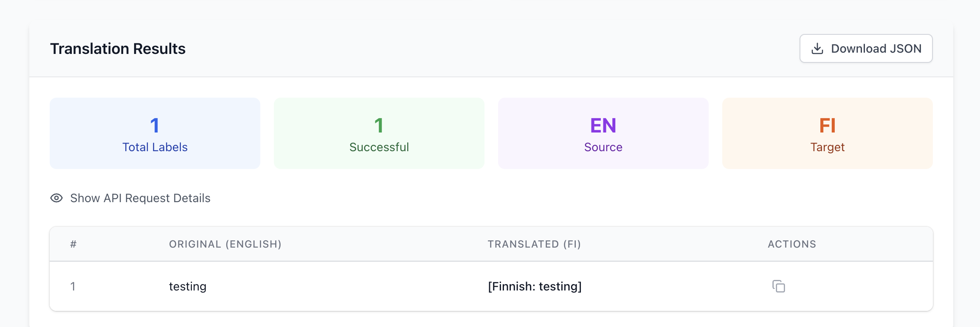980x327 pixels.
Task: Click the orange FI language code
Action: point(827,125)
